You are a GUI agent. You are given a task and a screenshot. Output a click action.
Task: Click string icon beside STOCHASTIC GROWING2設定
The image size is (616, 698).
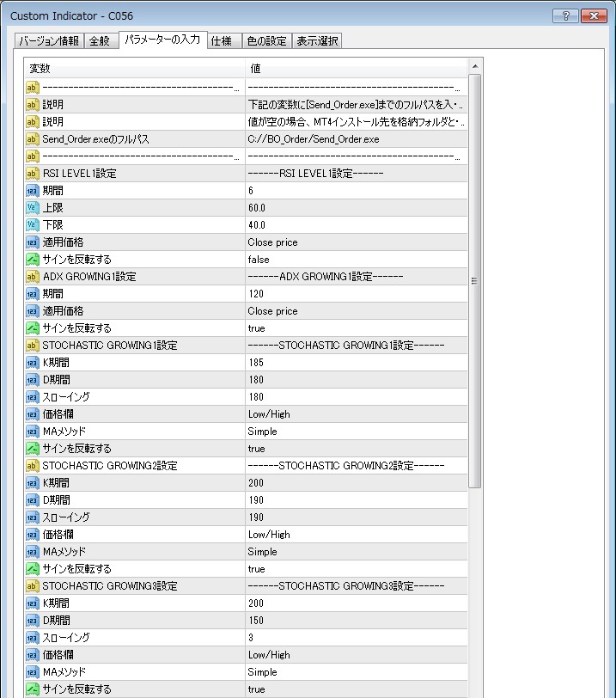pos(32,466)
